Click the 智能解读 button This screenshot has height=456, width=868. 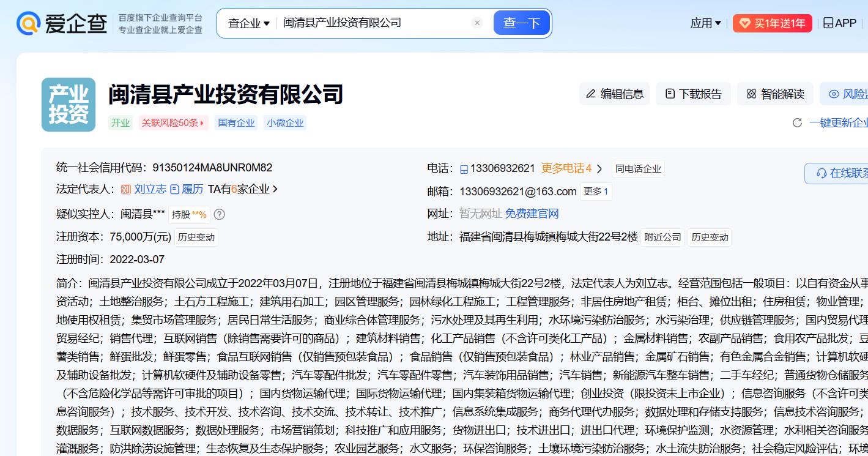pos(775,94)
